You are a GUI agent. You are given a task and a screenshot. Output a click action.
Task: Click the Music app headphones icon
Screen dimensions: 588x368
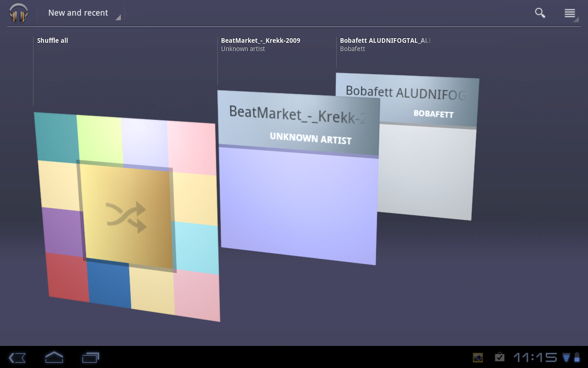pyautogui.click(x=18, y=13)
